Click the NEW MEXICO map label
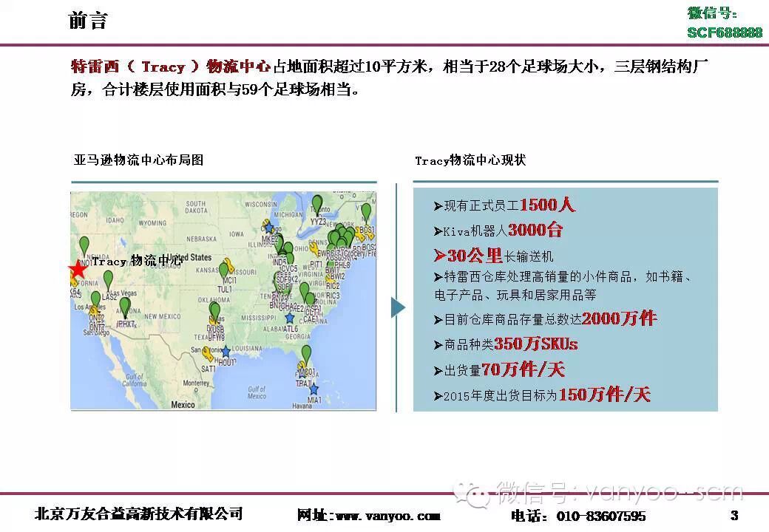The height and width of the screenshot is (532, 769). point(163,316)
